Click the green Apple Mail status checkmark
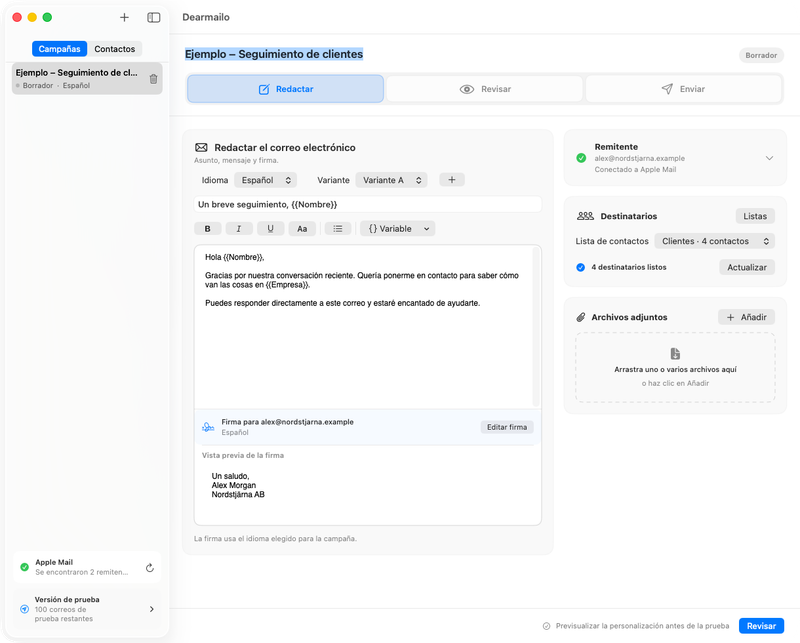Image resolution: width=800 pixels, height=643 pixels. click(x=24, y=567)
